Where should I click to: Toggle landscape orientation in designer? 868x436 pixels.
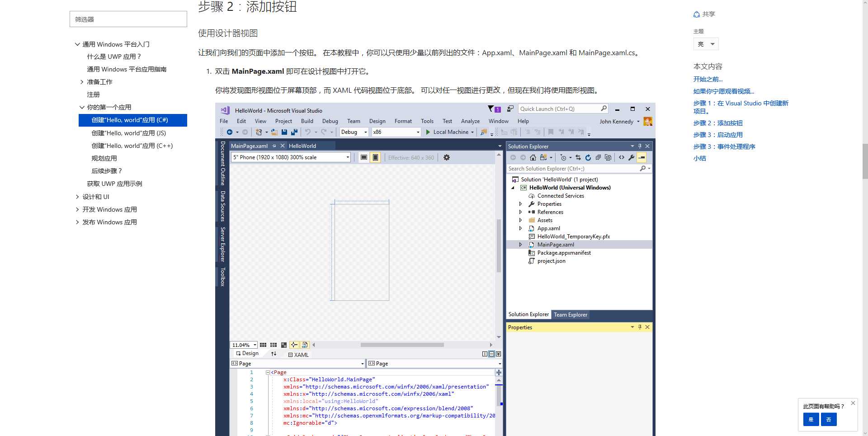coord(364,157)
